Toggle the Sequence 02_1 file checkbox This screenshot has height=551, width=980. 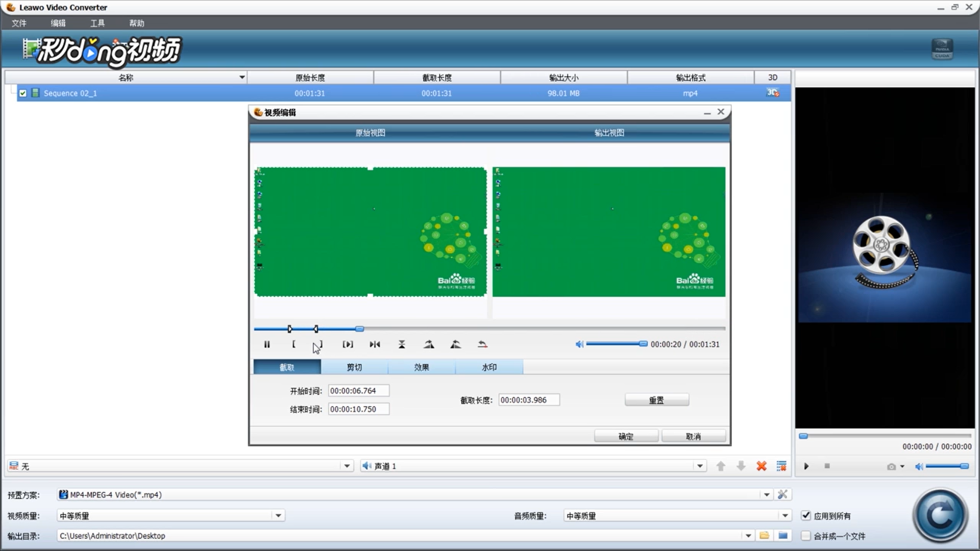23,93
